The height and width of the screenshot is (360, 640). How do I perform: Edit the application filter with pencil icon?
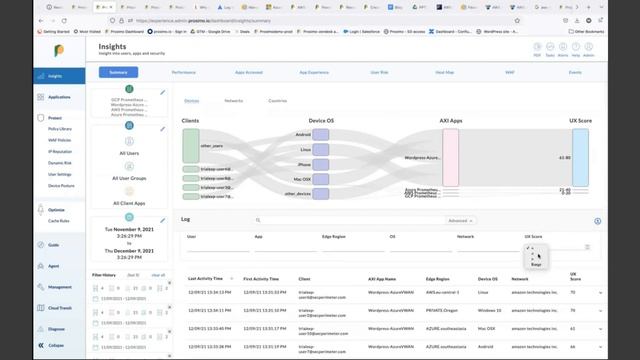[162, 93]
